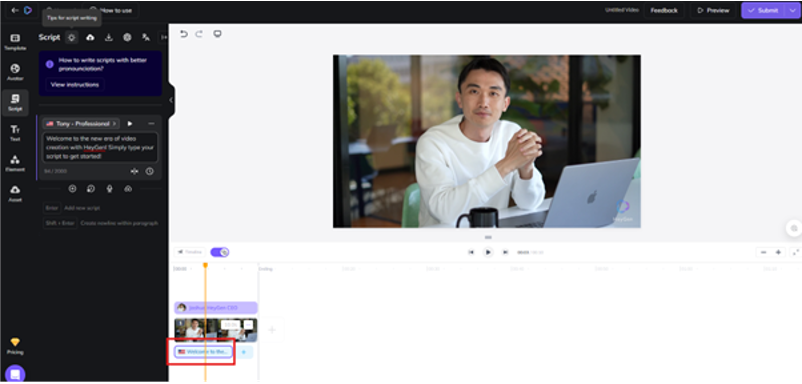This screenshot has width=802, height=384.
Task: Open the Tony - Professional voice selector
Action: (x=81, y=123)
